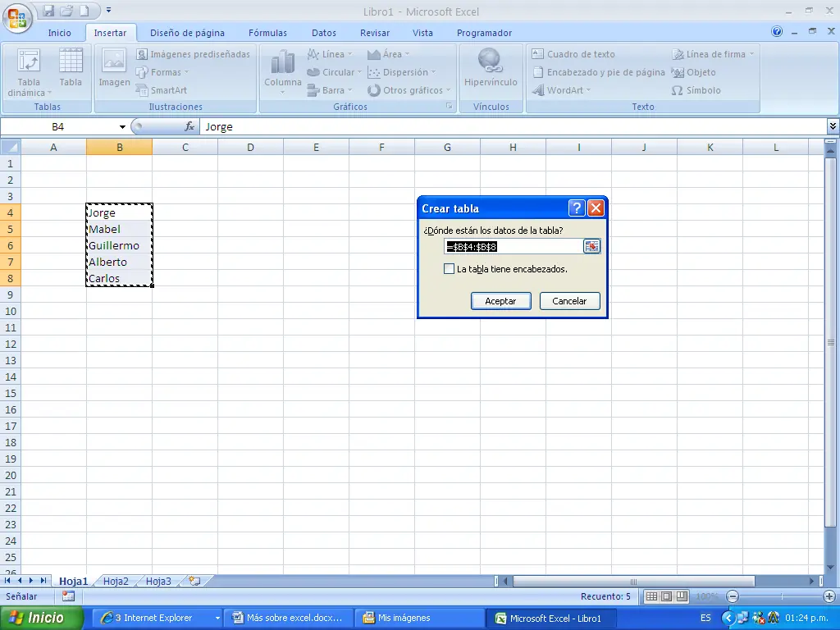Insert a SmartArt graphic
840x630 pixels.
tap(162, 90)
